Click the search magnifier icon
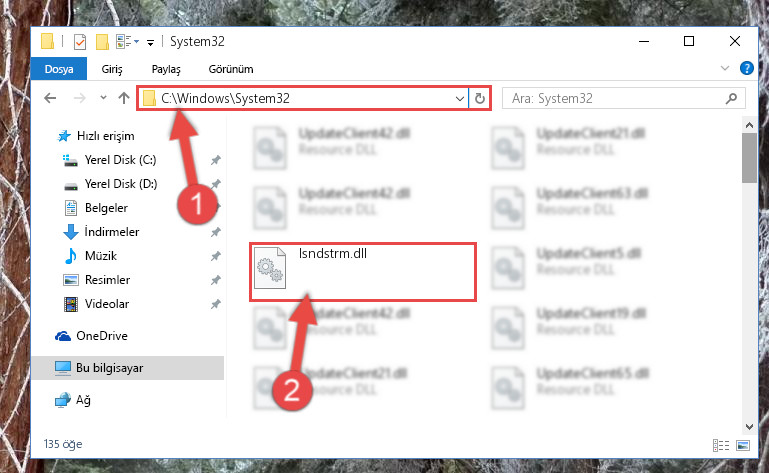 pos(731,99)
